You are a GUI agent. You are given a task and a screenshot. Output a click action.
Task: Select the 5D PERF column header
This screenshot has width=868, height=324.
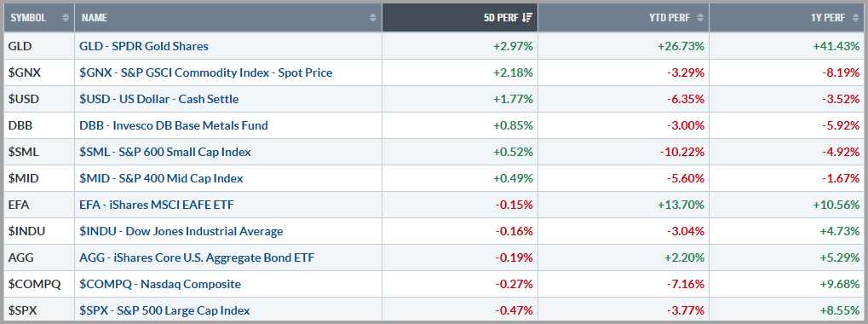tap(460, 18)
